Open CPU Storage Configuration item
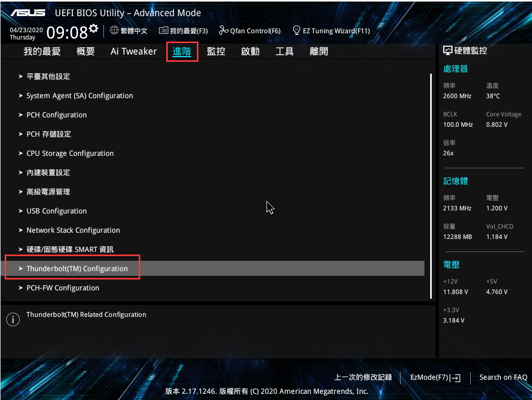Screen dimensions: 532x400 pos(70,153)
